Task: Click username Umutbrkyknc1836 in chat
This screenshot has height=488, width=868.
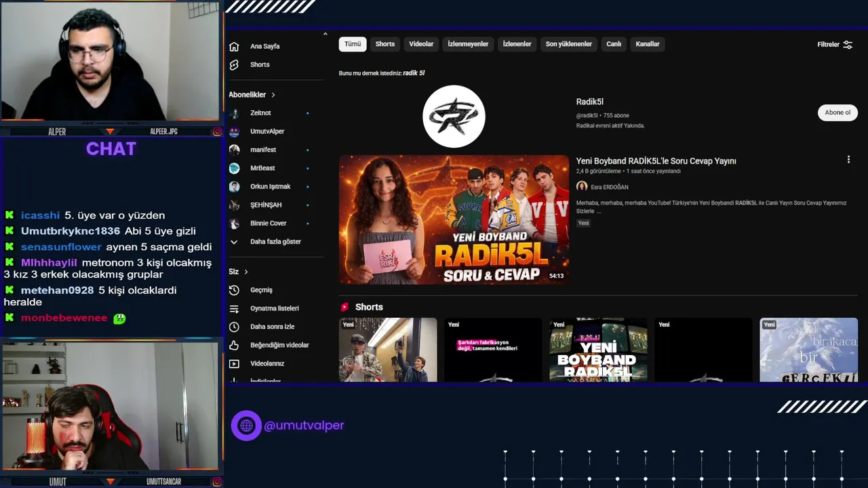Action: 71,231
